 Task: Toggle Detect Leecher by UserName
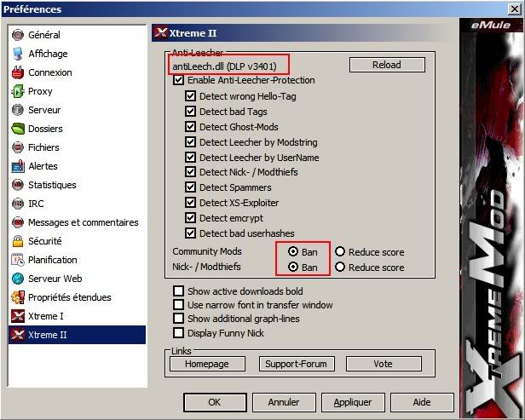(191, 158)
